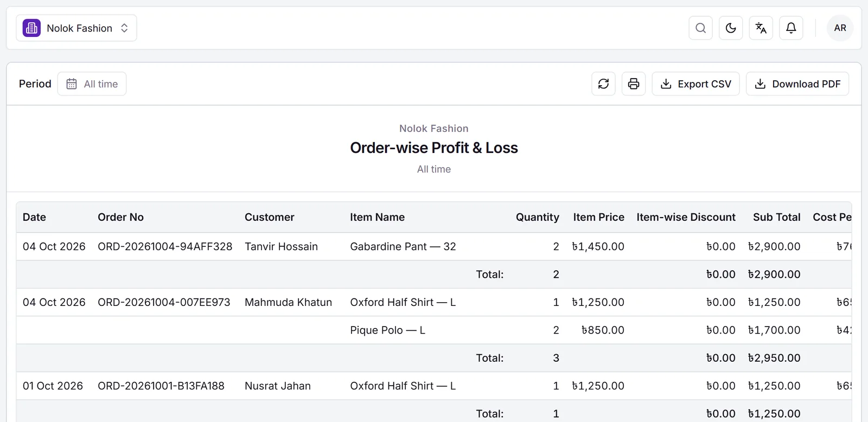Click Oxford Half Shirt in Mahmuda Khatun's row
The height and width of the screenshot is (422, 868).
click(x=403, y=303)
